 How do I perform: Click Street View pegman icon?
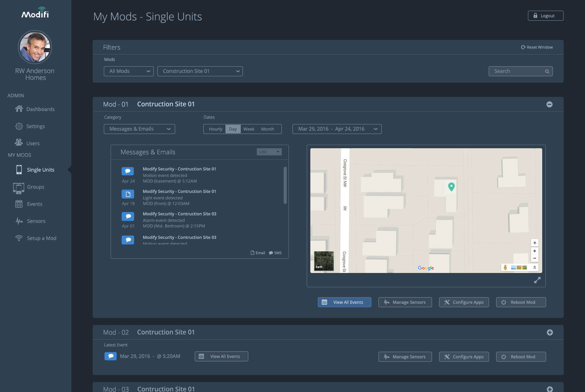point(505,267)
